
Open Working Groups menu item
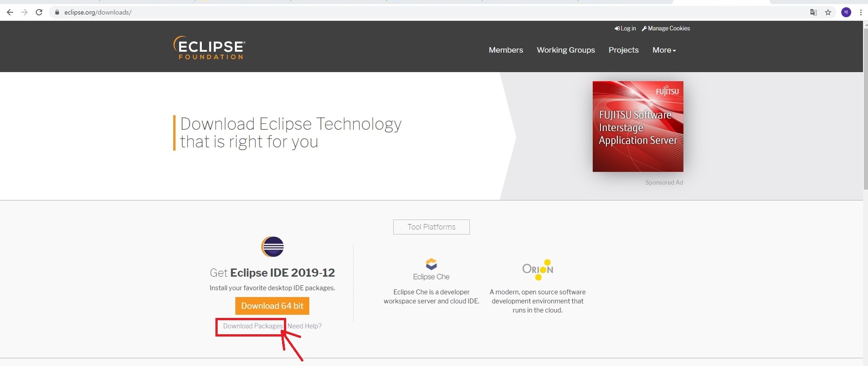click(566, 50)
